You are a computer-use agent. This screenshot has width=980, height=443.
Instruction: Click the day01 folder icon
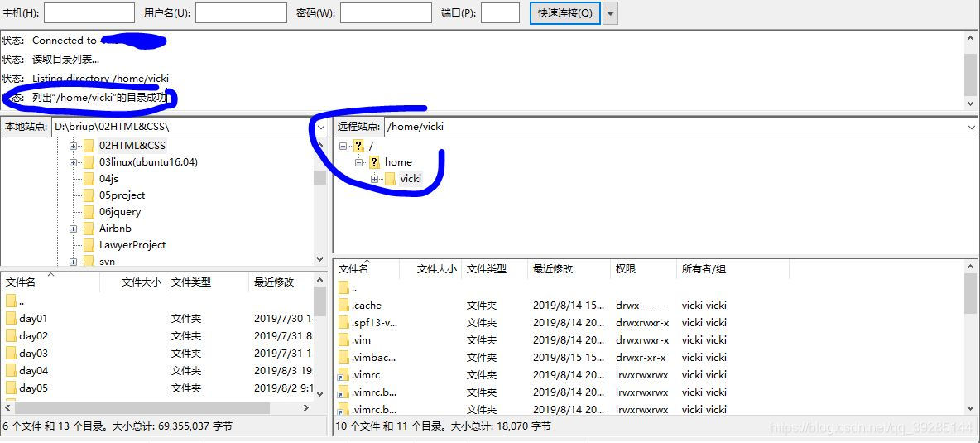coord(11,319)
